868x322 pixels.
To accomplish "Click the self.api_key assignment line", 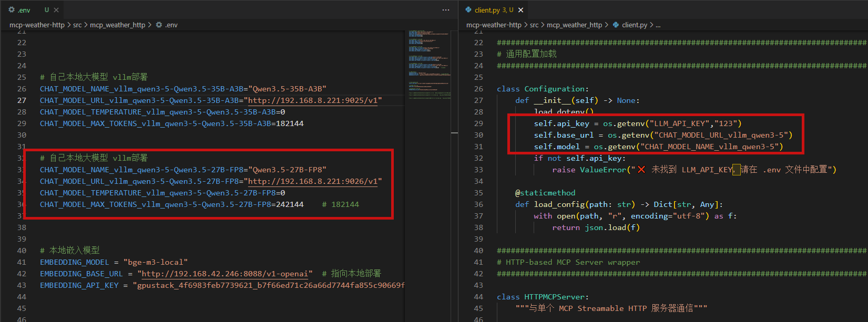I will [638, 123].
